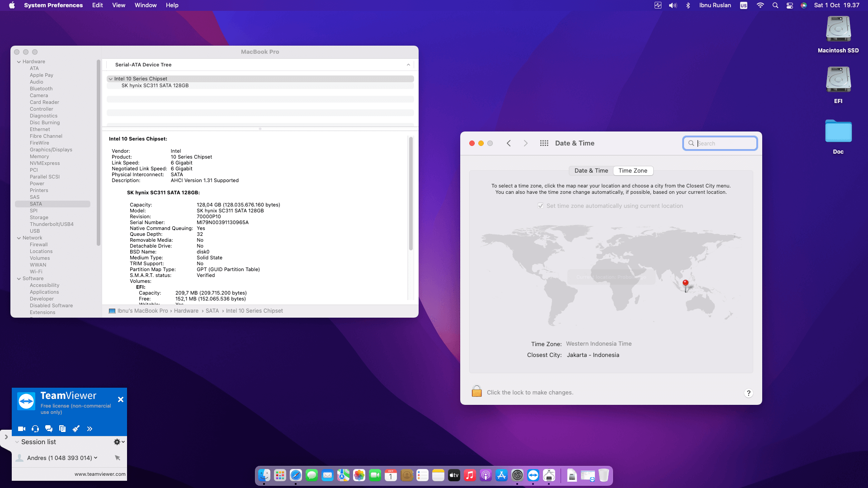Click TeamViewer whiteboard brush icon
Screen dimensions: 868x488
(x=76, y=429)
